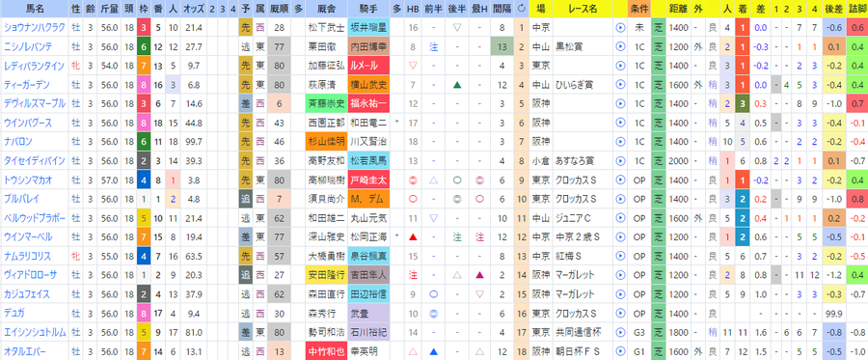Open horse page for ショウナンハクラク
The width and height of the screenshot is (868, 360).
35,27
